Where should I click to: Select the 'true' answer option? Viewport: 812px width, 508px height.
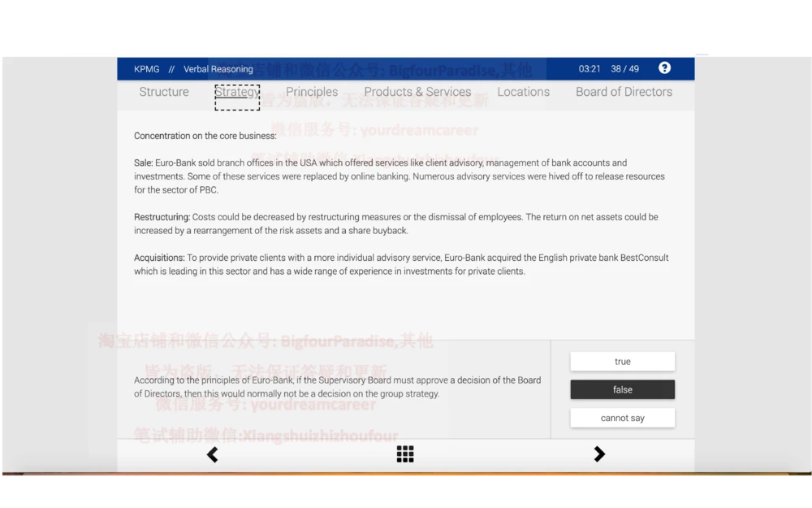622,362
